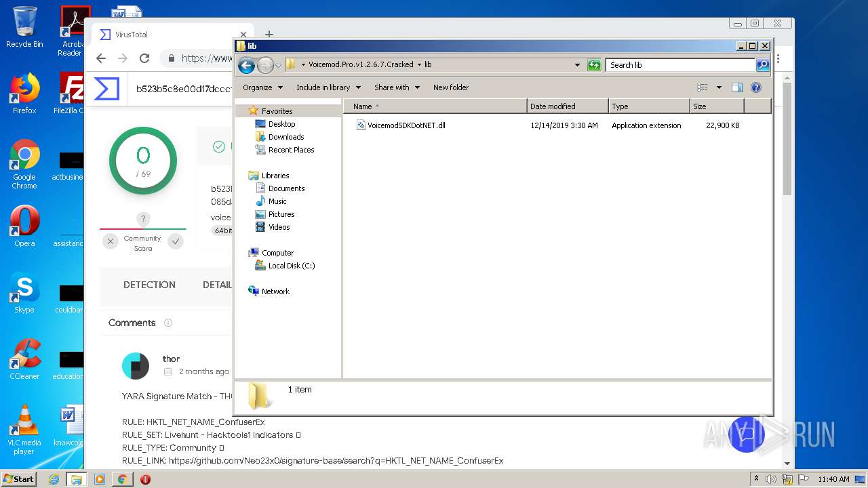
Task: Click the Chrome back arrow in VirusTotal window
Action: [x=101, y=58]
